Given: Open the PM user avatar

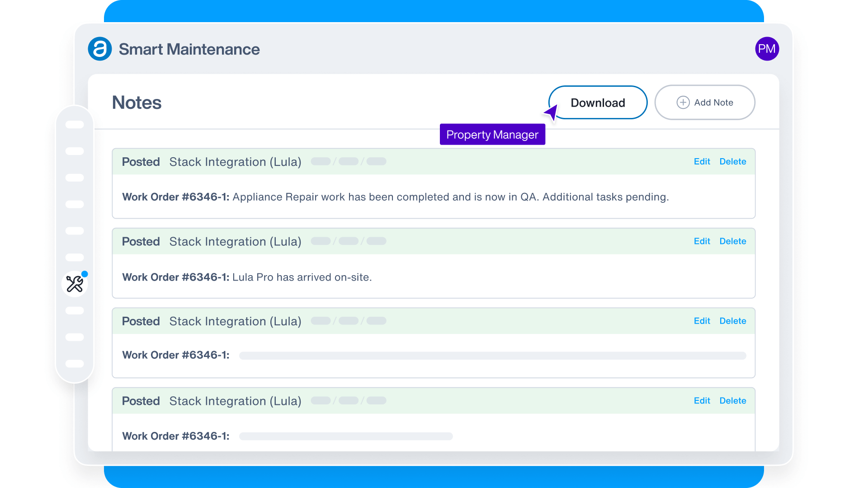Looking at the screenshot, I should pos(767,49).
